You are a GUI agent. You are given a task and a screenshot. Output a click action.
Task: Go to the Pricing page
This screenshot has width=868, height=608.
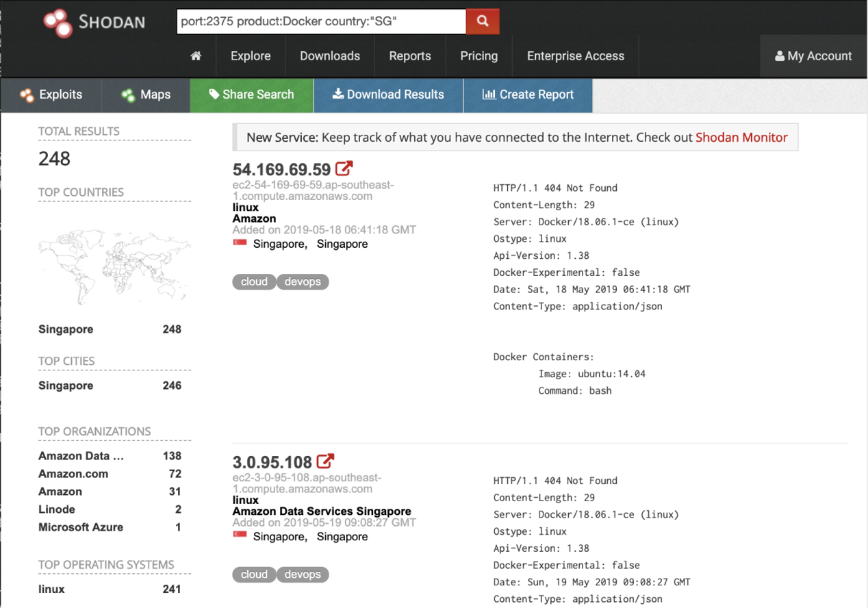(478, 56)
